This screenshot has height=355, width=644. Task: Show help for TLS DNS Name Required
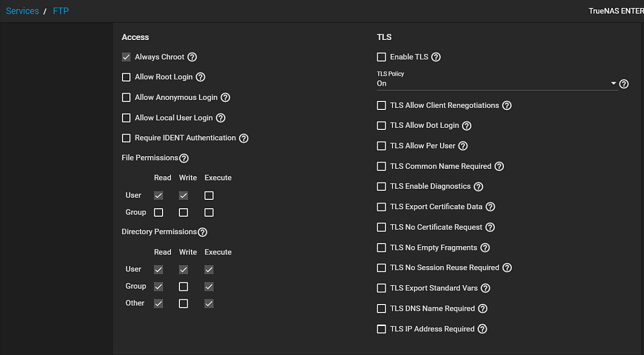coord(482,309)
